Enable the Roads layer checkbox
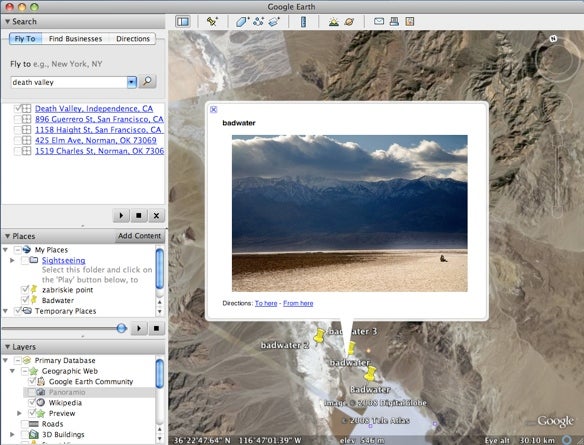This screenshot has width=584, height=445. click(x=25, y=424)
